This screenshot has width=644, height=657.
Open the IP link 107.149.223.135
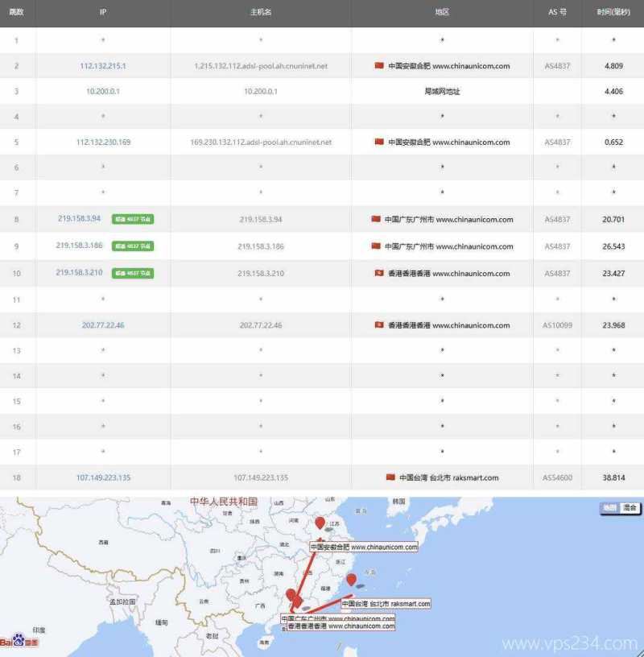click(103, 477)
